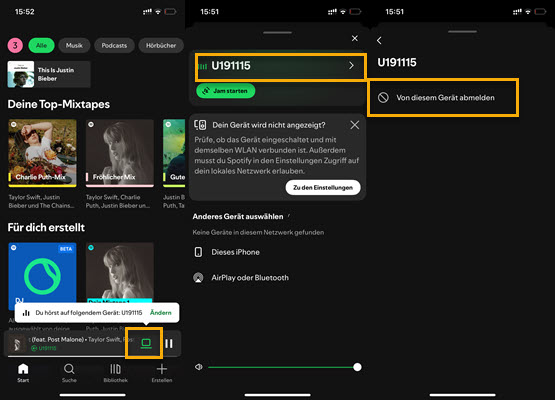Select the Hörbücher filter chip
555x400 pixels.
tap(161, 45)
